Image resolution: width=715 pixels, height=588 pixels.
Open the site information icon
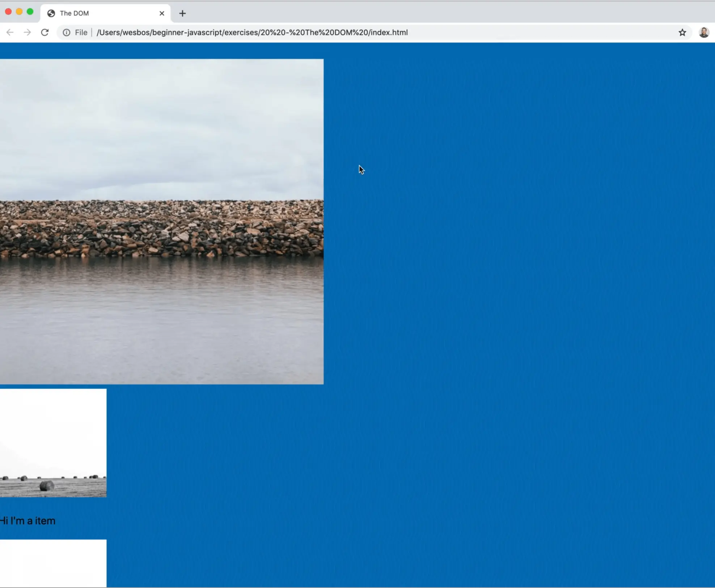pyautogui.click(x=67, y=33)
